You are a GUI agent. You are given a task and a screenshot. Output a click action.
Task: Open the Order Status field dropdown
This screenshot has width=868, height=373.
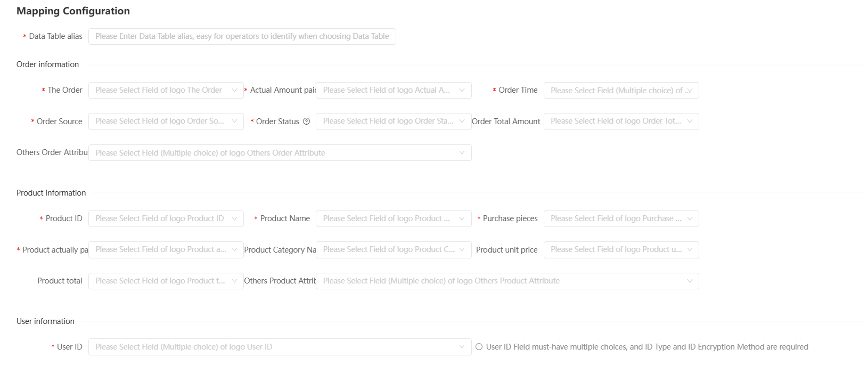[393, 121]
